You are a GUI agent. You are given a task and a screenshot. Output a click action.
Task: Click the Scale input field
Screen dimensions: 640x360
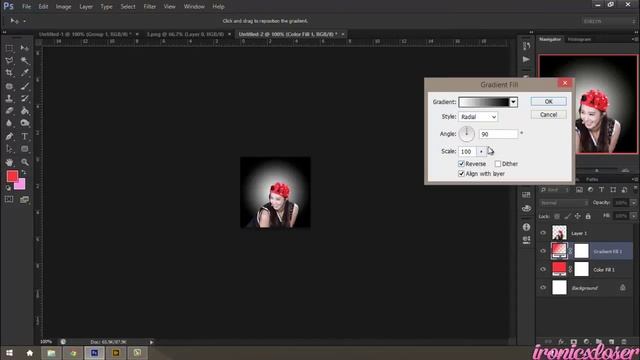click(468, 151)
